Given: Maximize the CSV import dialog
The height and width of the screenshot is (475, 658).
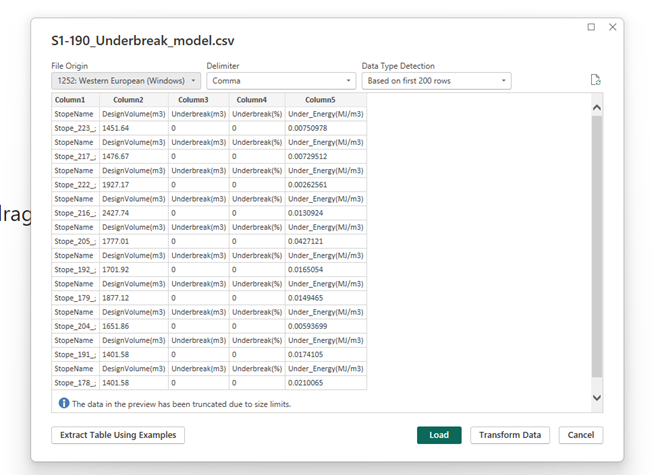Looking at the screenshot, I should pos(591,27).
